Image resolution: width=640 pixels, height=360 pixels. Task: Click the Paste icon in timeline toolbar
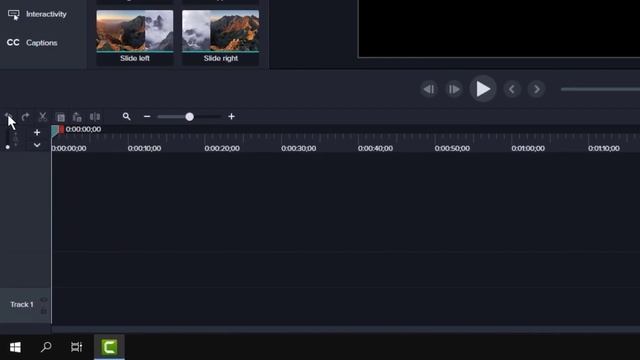tap(77, 117)
